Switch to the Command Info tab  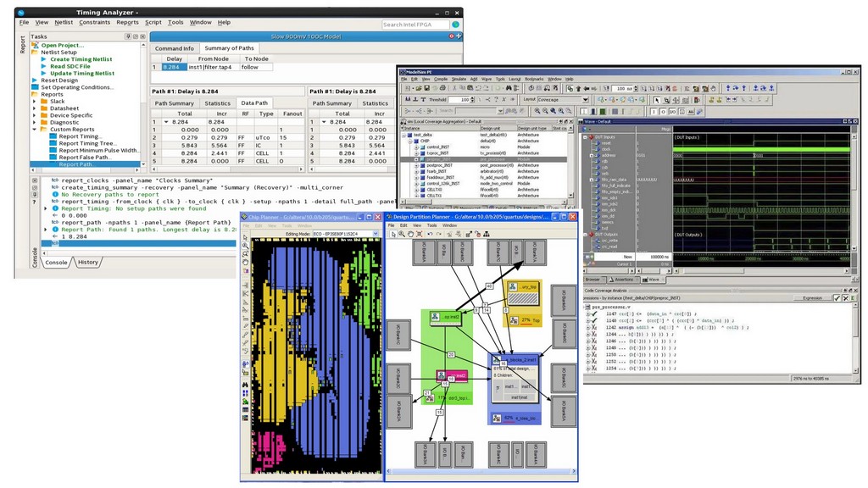tap(175, 48)
